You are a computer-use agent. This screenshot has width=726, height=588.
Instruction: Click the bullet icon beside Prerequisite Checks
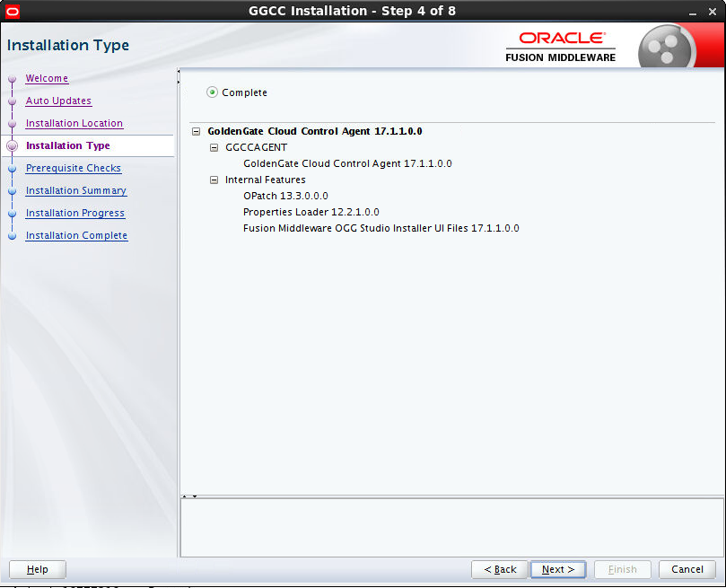[x=13, y=169]
